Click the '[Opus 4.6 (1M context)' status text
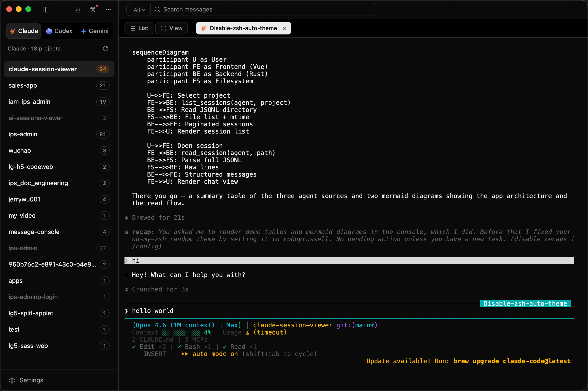This screenshot has width=588, height=391. coord(173,325)
